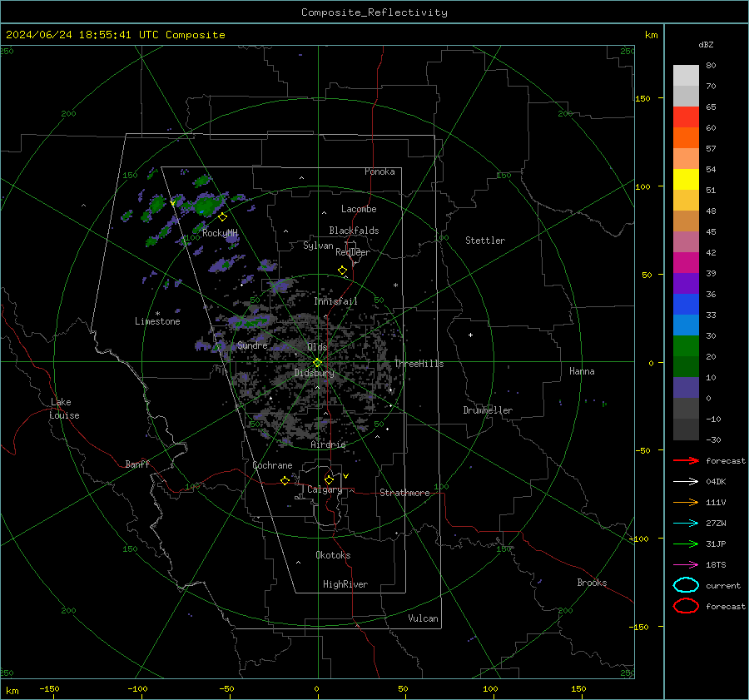Viewport: 749px width, 700px height.
Task: Click the Composite_Reflectivity title text
Action: click(x=374, y=12)
